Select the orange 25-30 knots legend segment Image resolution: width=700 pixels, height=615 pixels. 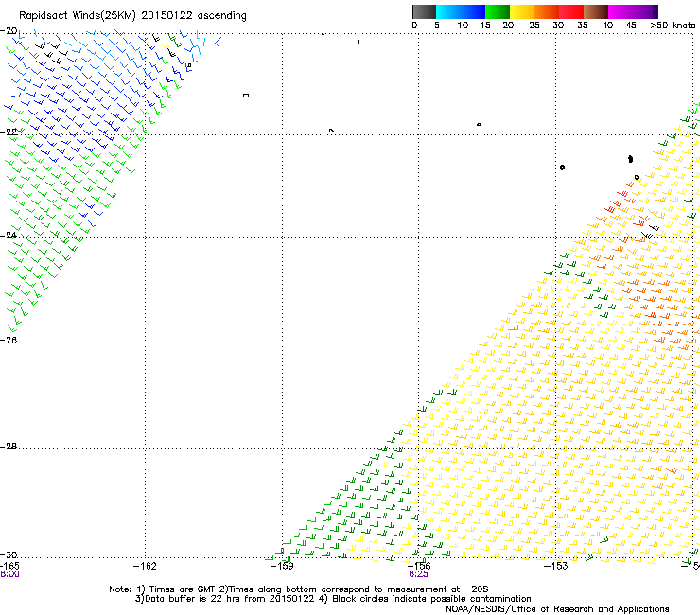coord(547,11)
